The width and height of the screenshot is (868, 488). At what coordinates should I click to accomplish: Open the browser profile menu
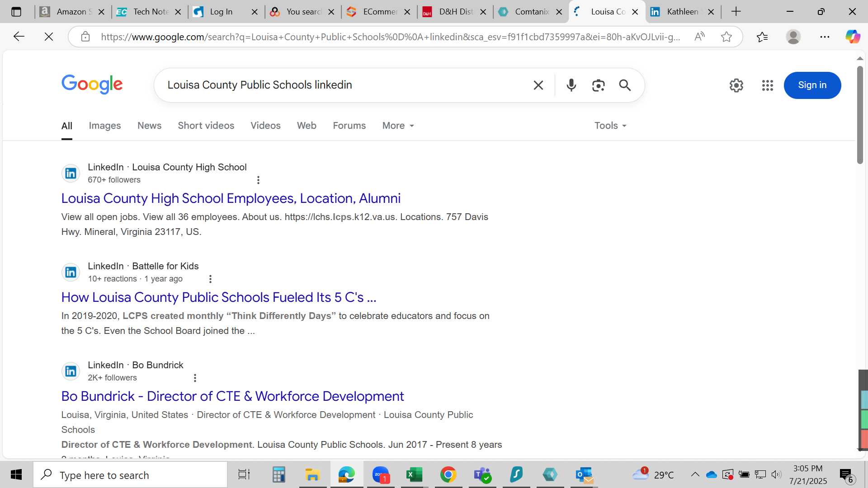tap(793, 37)
